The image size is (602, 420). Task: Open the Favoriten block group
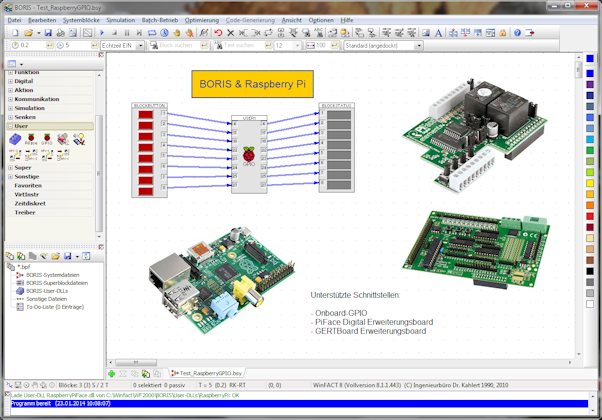click(x=28, y=185)
